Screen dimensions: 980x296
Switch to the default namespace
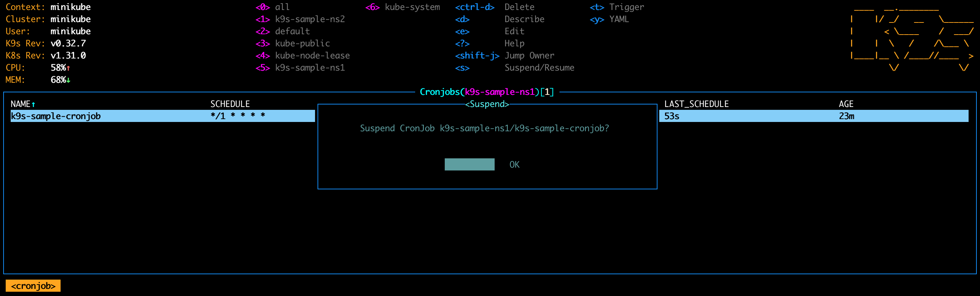[283, 31]
